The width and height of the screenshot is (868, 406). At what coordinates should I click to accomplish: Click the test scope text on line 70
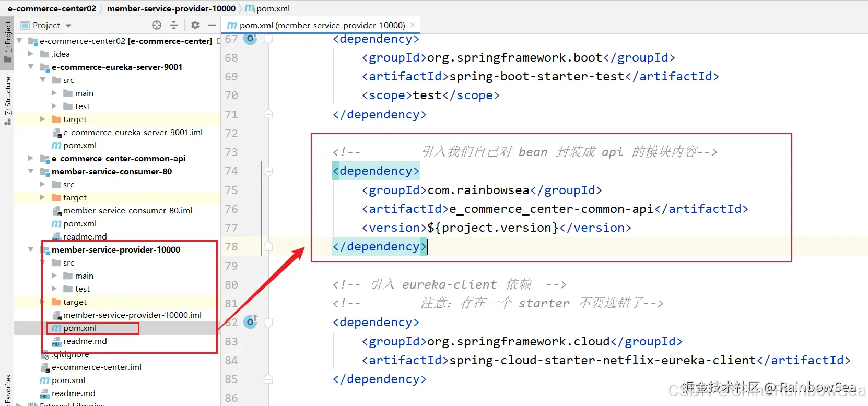click(x=427, y=95)
